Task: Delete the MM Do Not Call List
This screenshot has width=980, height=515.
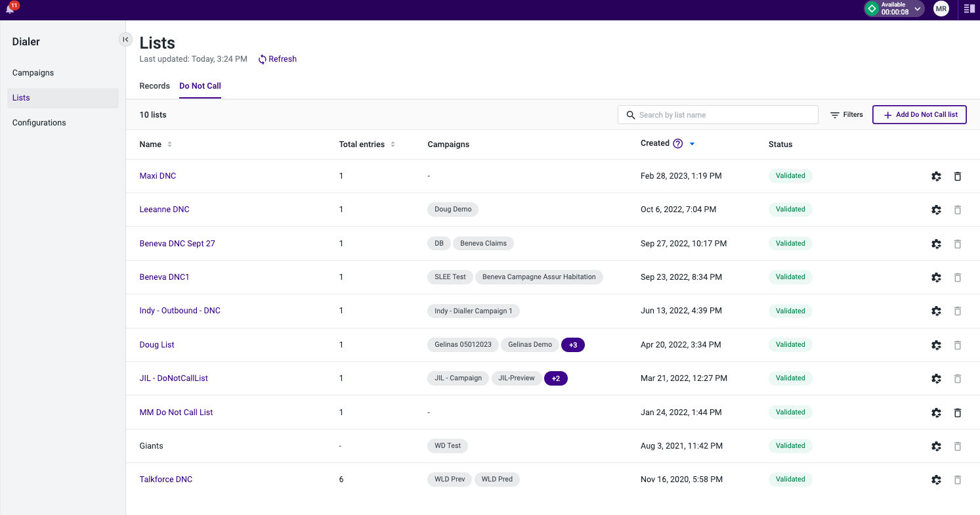Action: pyautogui.click(x=958, y=413)
